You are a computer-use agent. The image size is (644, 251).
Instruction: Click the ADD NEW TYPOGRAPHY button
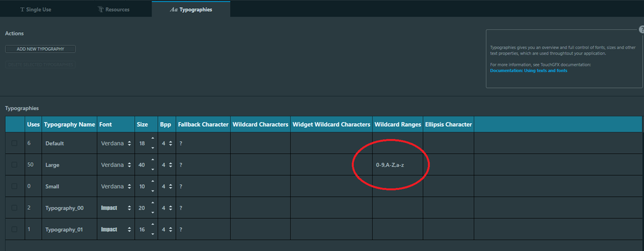point(40,49)
